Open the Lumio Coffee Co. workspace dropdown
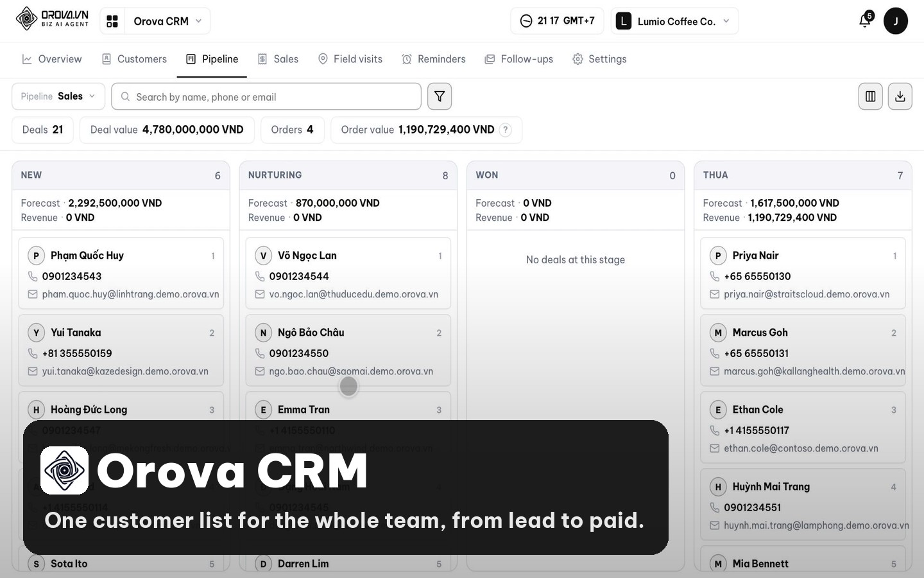The height and width of the screenshot is (578, 924). pyautogui.click(x=674, y=21)
